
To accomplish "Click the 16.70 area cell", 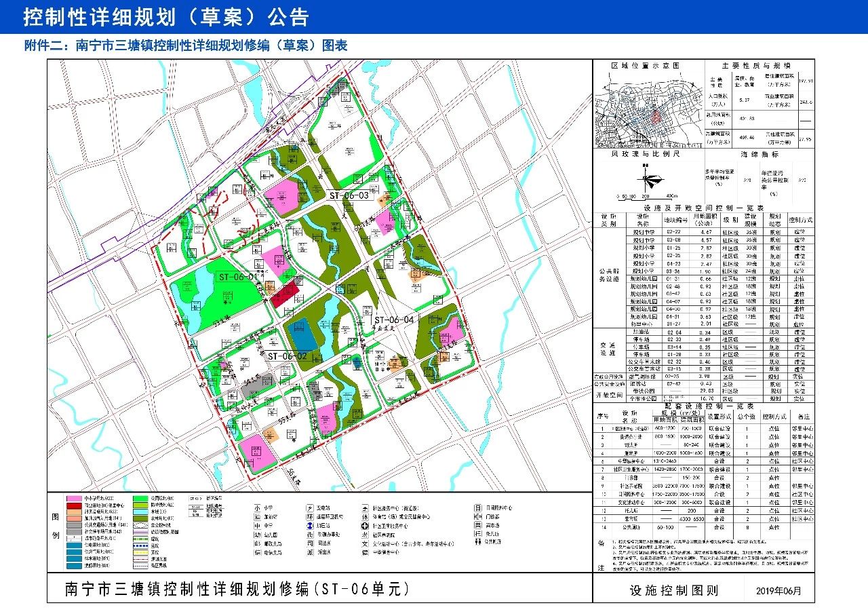I will [707, 398].
